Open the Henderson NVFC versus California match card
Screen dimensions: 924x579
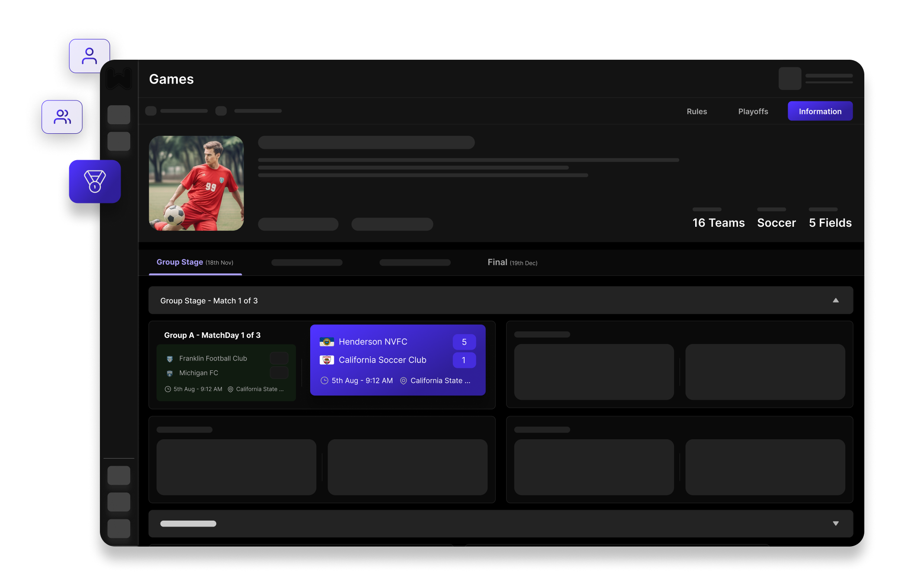point(398,360)
